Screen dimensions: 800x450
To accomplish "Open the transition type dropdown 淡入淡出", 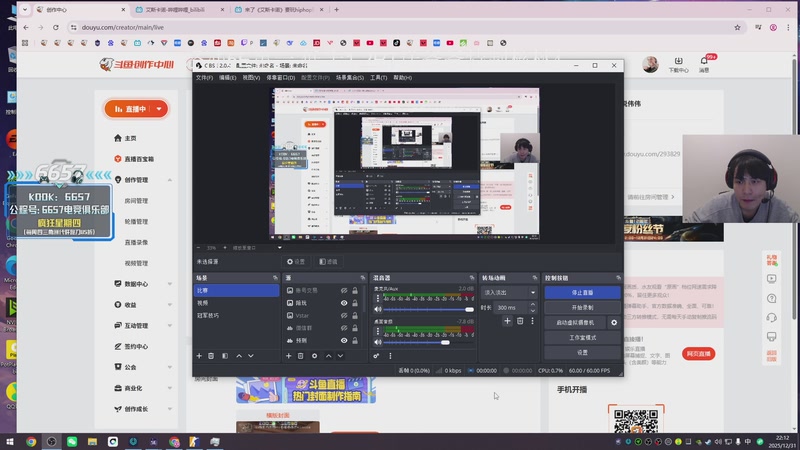I will point(509,292).
